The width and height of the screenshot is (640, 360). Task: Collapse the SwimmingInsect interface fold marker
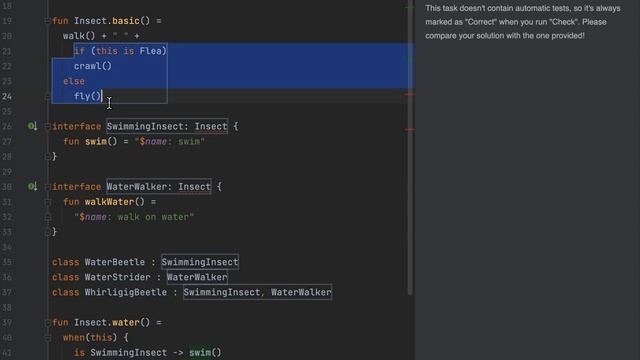[x=47, y=127]
